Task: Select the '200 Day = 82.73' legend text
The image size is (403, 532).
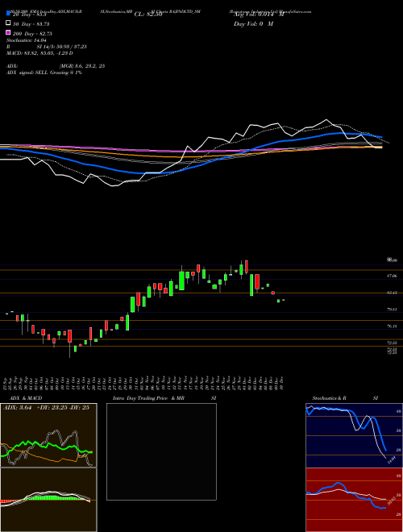Action: 32,34
